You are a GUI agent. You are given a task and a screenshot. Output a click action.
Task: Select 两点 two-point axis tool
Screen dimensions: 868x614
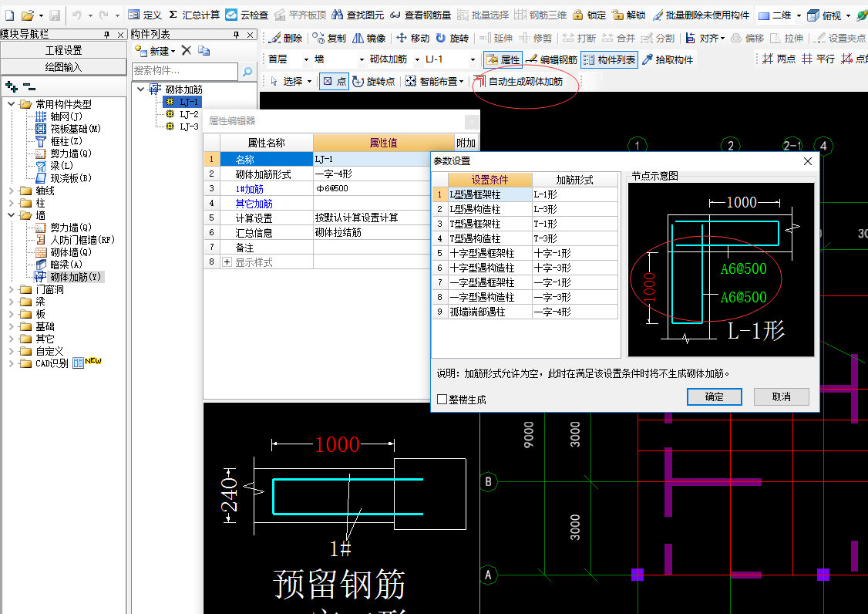pos(779,59)
